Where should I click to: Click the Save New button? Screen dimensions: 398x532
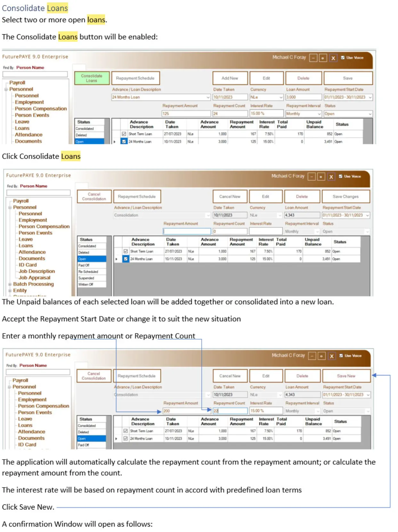(346, 376)
